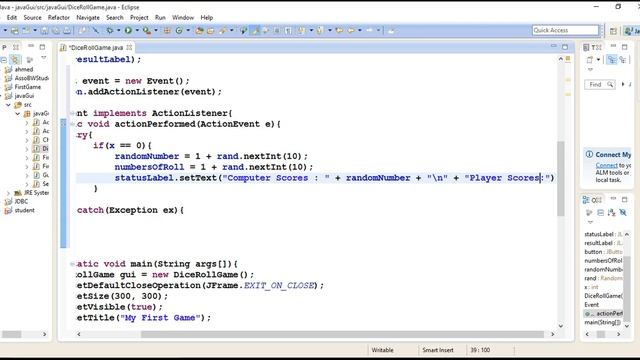The image size is (640, 360).
Task: Click the Run Last Tool (external tools) icon
Action: coord(147,31)
